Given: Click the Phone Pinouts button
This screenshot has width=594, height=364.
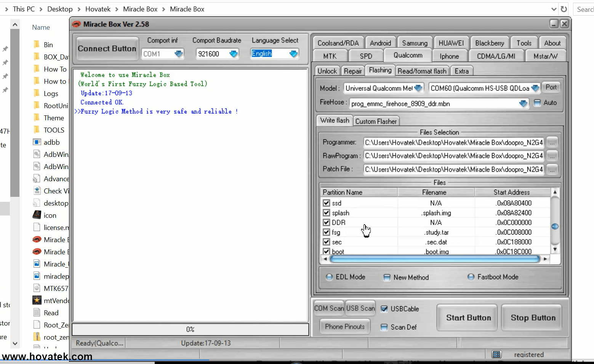Looking at the screenshot, I should [x=344, y=327].
